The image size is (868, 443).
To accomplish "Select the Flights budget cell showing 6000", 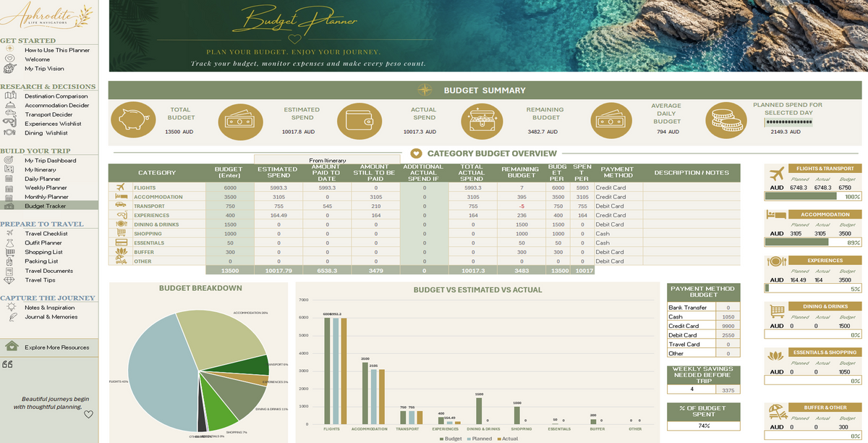I will [x=229, y=187].
